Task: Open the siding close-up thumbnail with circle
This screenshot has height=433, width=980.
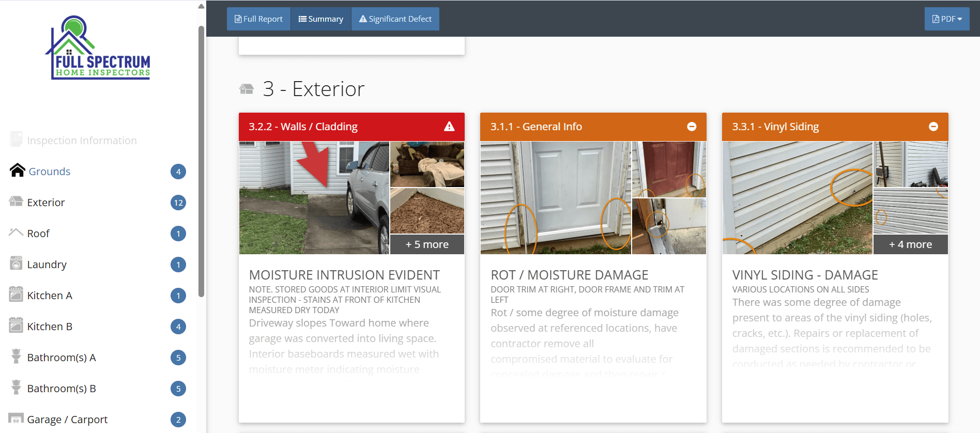Action: (911, 211)
